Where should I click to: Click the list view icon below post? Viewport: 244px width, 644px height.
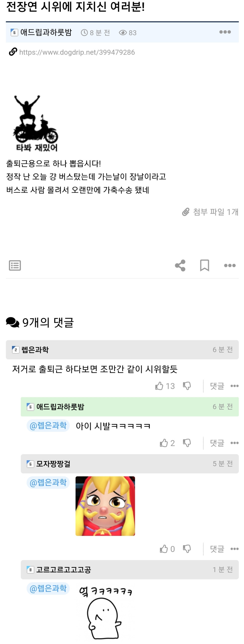click(x=15, y=266)
